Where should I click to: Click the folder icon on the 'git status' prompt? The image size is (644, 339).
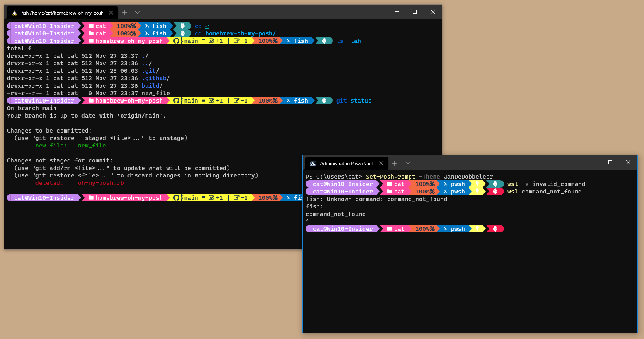pos(91,101)
